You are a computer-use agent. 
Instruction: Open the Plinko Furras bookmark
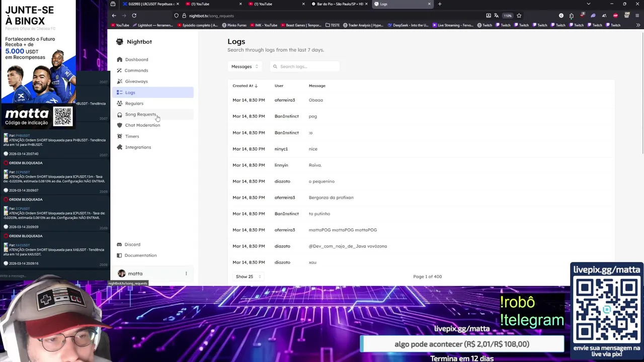pyautogui.click(x=234, y=25)
